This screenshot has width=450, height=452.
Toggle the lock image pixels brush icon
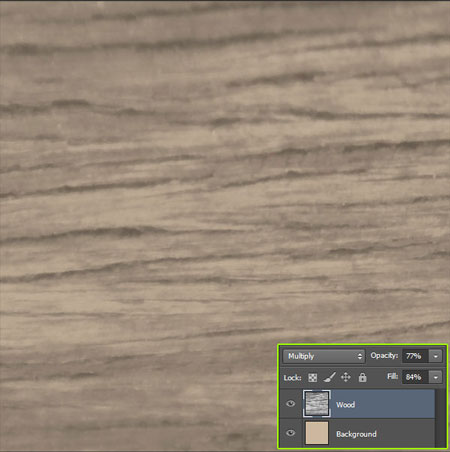coord(329,377)
